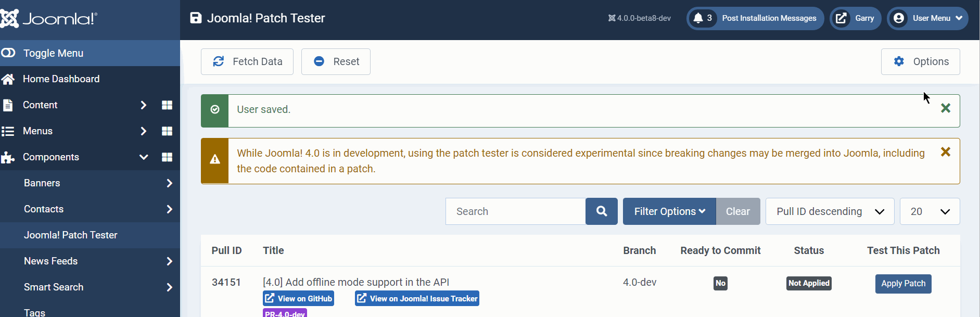Click the 4.0.0-beta8-dev version label
Screen dimensions: 980x317
click(x=640, y=18)
